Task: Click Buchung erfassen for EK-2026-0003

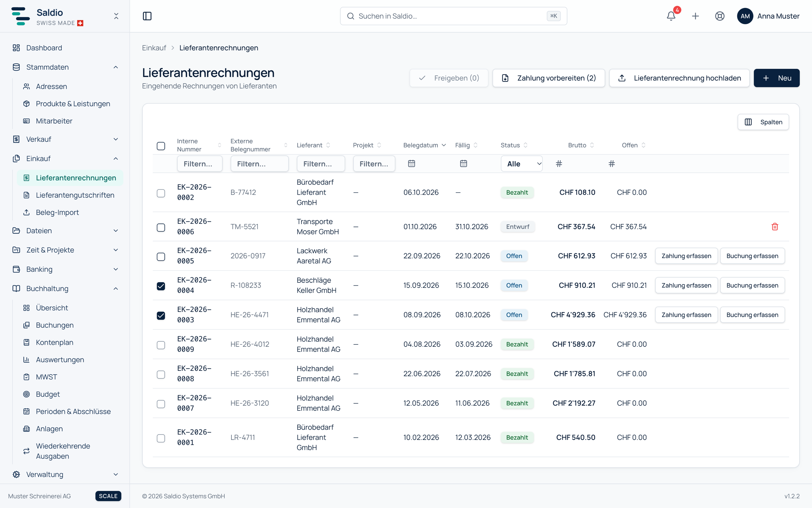Action: 752,315
